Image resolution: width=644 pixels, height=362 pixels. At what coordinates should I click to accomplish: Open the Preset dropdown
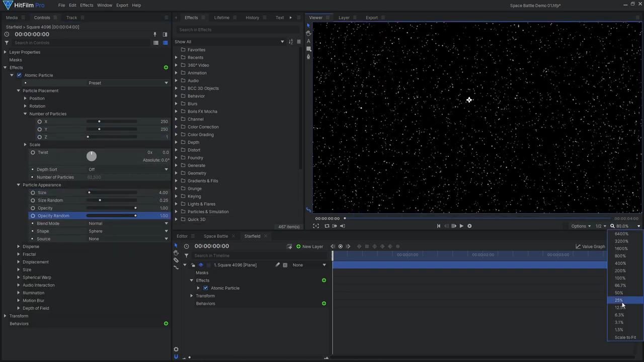click(x=128, y=83)
